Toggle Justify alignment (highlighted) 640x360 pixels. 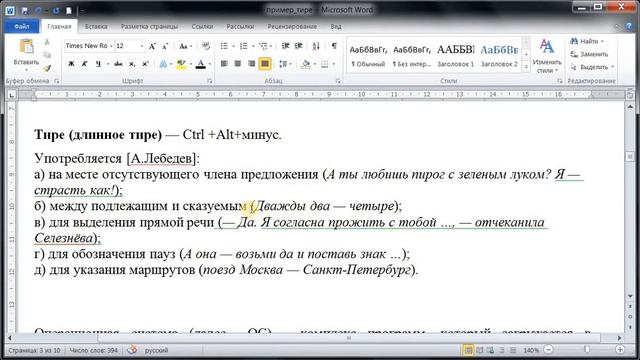tap(265, 64)
